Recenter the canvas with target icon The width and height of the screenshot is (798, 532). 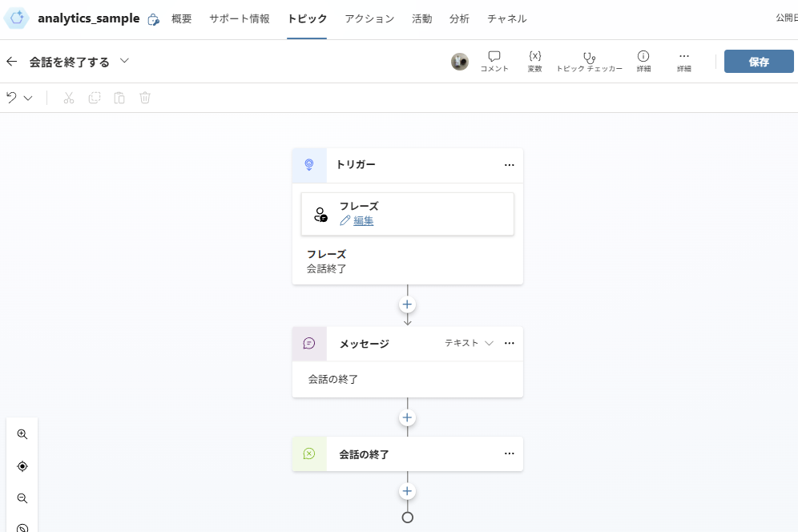22,466
